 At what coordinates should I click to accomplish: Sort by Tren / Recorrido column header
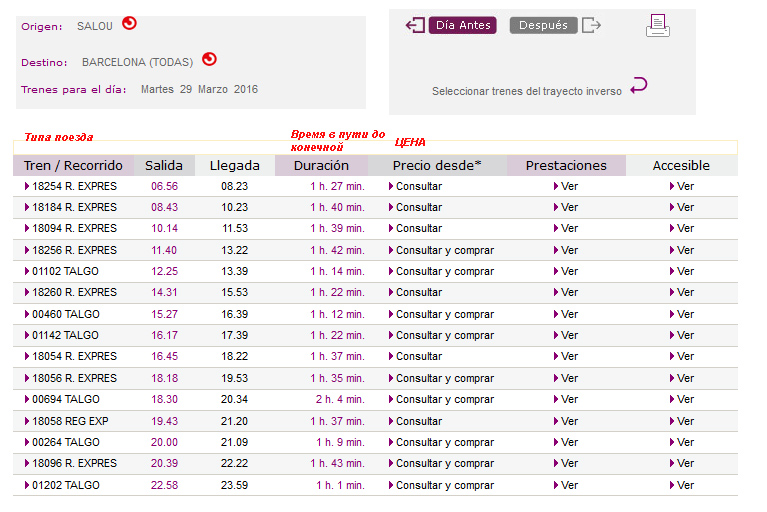(73, 166)
